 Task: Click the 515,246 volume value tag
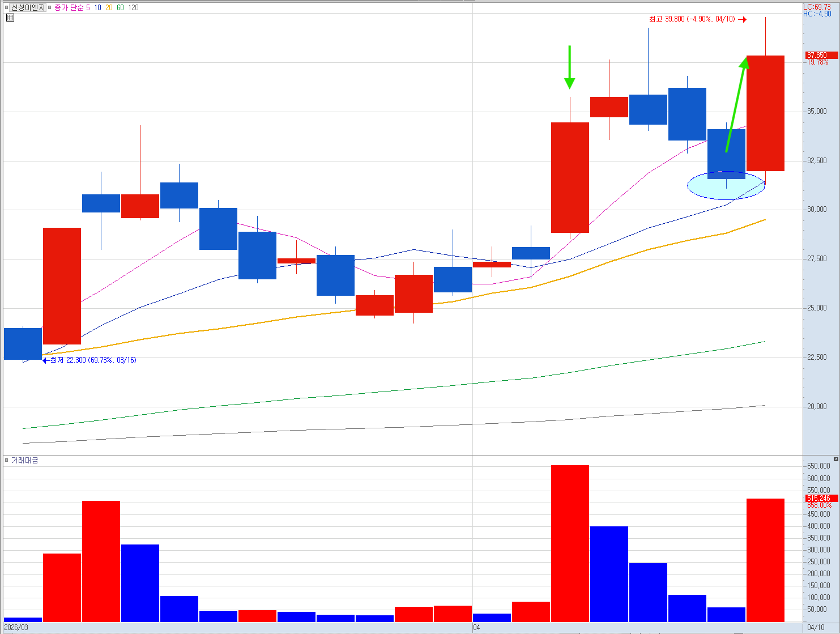pos(821,498)
